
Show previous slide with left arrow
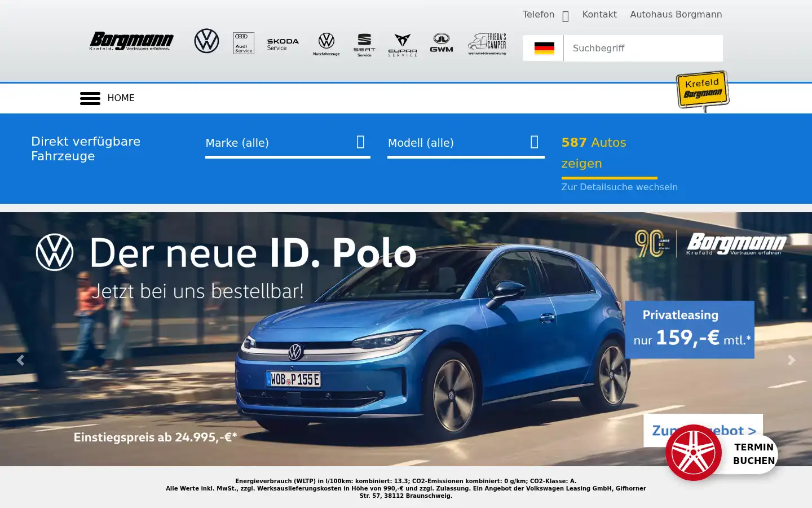(x=20, y=360)
